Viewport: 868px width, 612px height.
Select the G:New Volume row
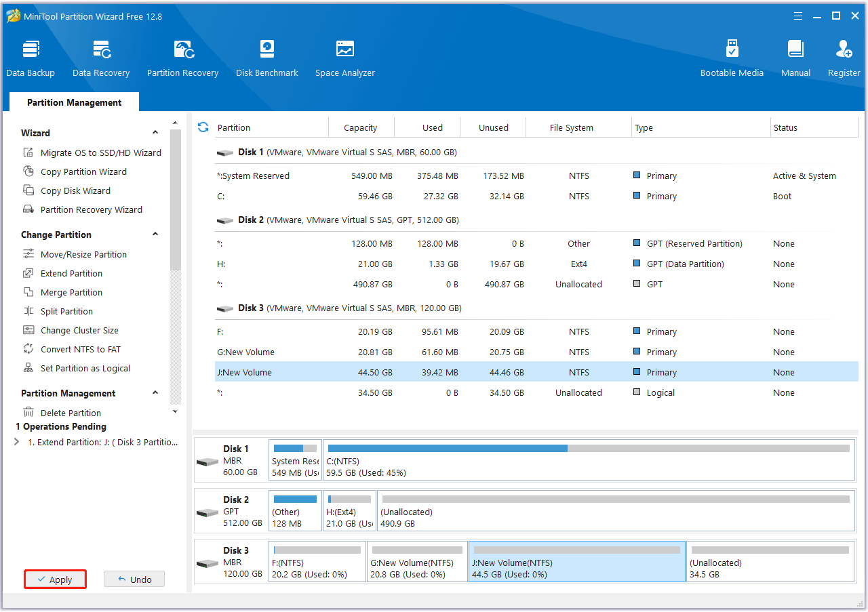tap(536, 352)
